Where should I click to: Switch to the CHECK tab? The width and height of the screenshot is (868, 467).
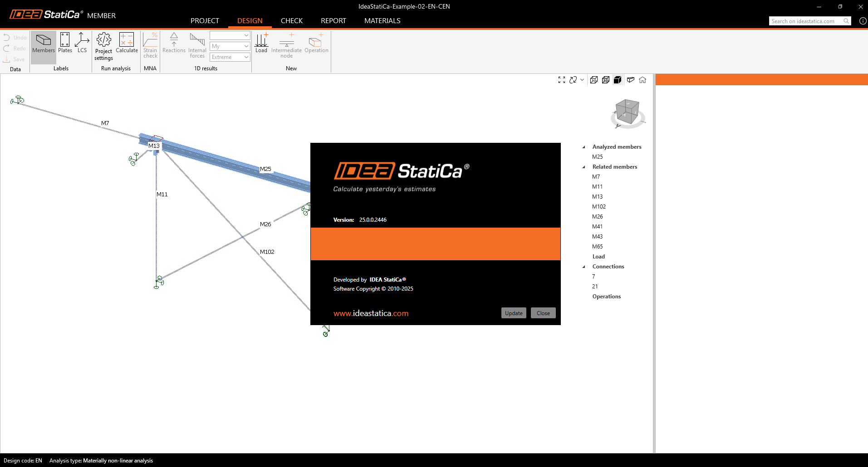click(x=292, y=21)
